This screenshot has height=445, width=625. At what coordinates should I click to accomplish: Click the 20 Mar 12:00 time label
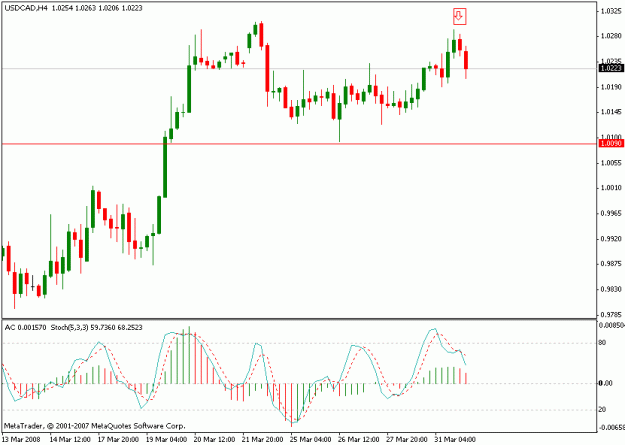coord(215,439)
